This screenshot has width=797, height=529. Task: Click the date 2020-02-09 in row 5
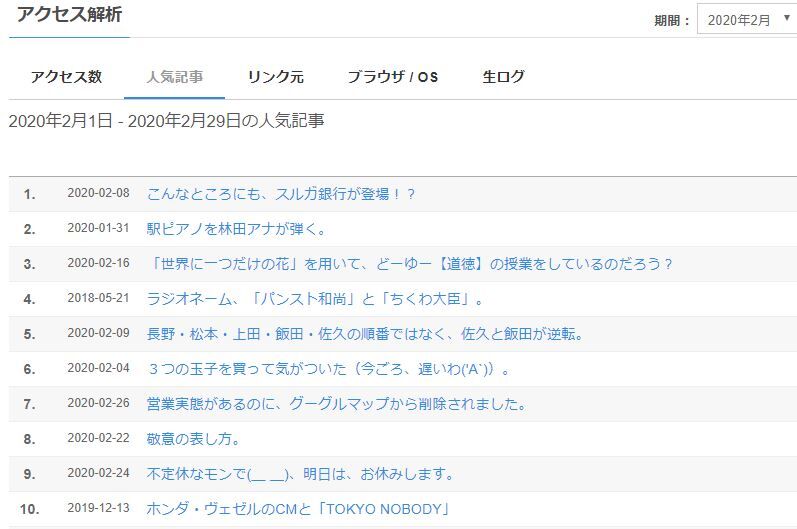[99, 333]
